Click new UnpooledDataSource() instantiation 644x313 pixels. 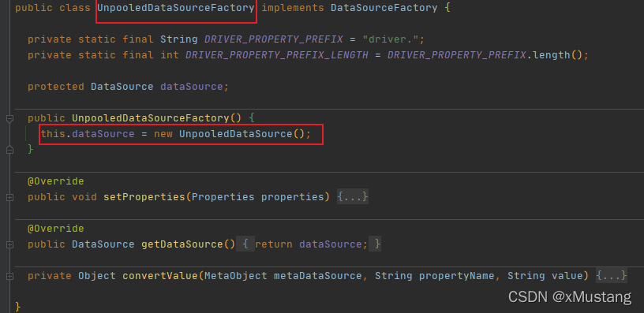click(230, 134)
